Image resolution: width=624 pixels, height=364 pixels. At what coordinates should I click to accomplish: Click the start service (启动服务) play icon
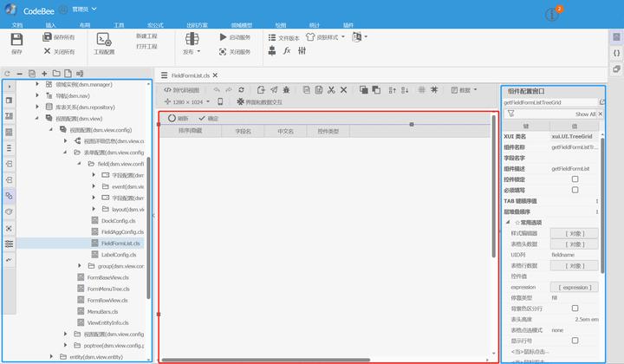(223, 38)
